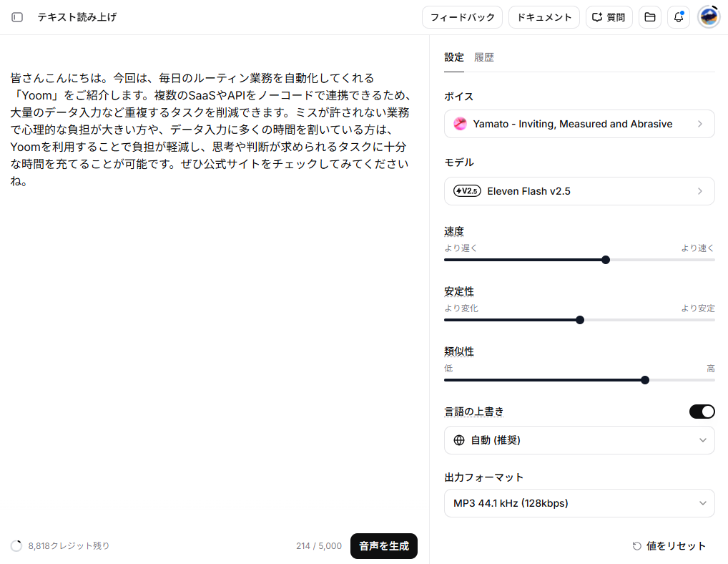Open model selector chevron for Eleven Flash

pos(700,191)
